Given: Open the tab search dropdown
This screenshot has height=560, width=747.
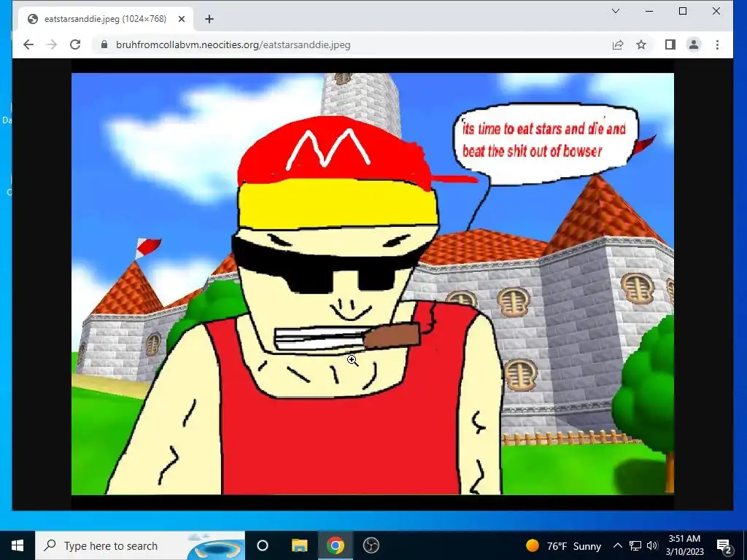Looking at the screenshot, I should (x=616, y=11).
